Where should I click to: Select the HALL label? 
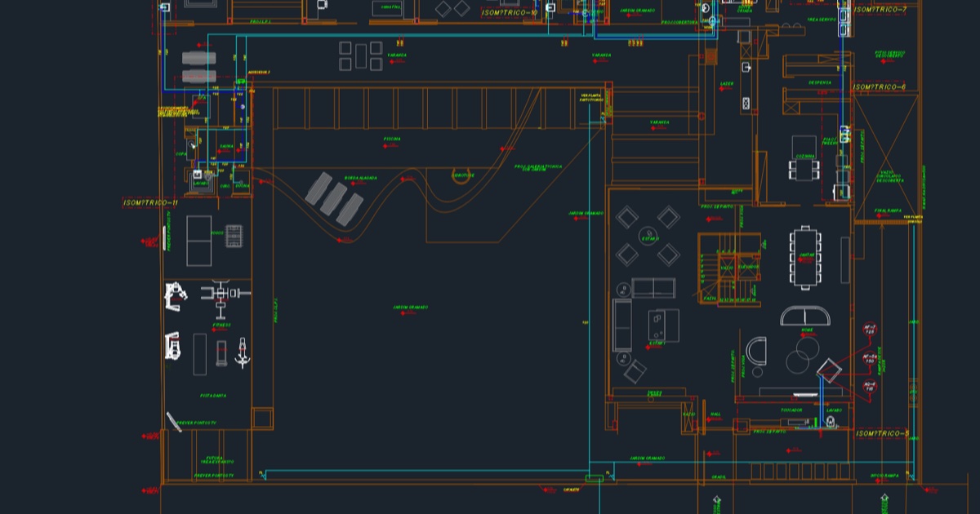pyautogui.click(x=715, y=414)
